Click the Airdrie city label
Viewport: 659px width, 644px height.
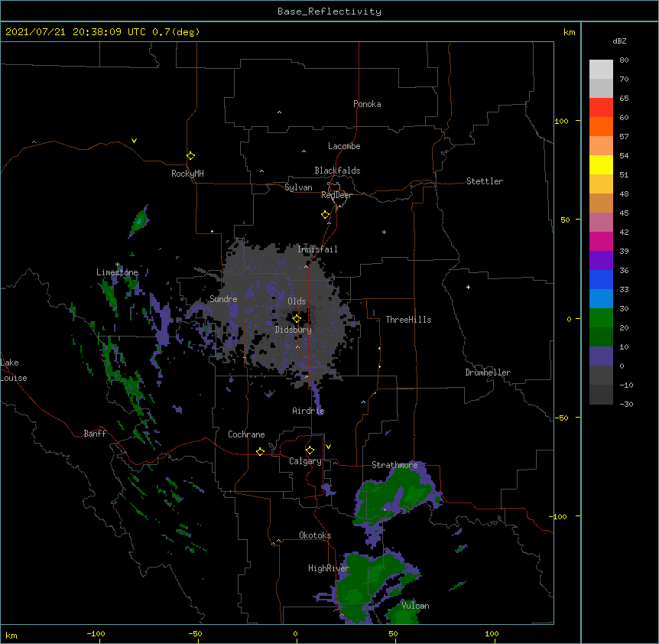coord(309,411)
